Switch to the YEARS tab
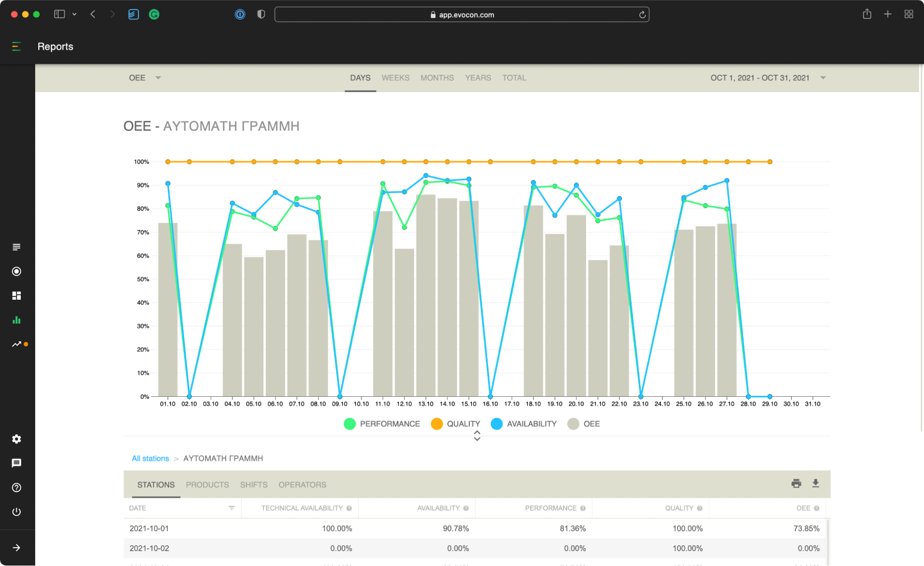This screenshot has width=924, height=566. click(477, 78)
